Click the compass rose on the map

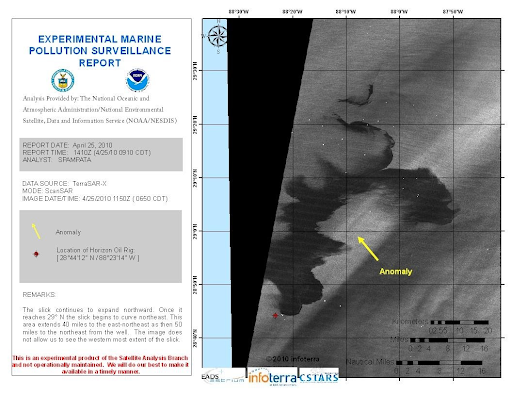218,36
